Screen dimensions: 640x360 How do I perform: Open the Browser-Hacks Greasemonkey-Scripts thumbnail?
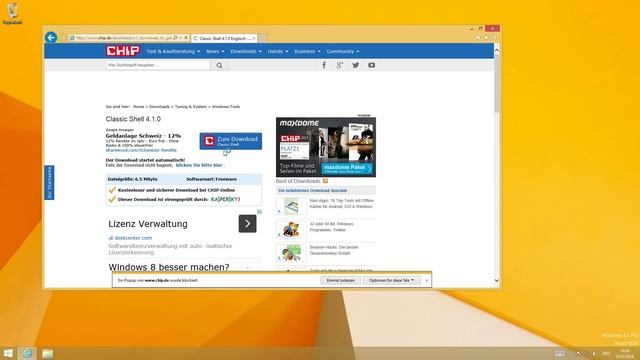(291, 253)
